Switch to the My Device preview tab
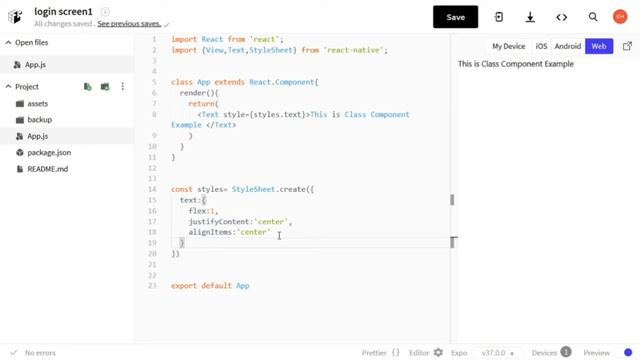This screenshot has width=640, height=360. point(508,46)
